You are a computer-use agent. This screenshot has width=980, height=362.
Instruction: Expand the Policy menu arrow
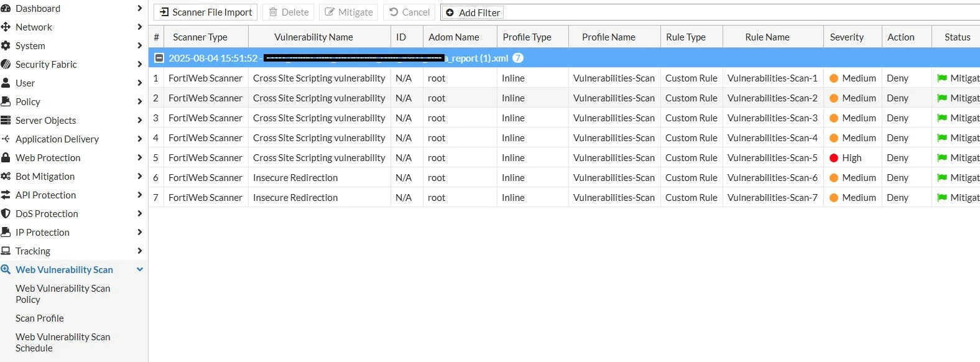[x=139, y=101]
